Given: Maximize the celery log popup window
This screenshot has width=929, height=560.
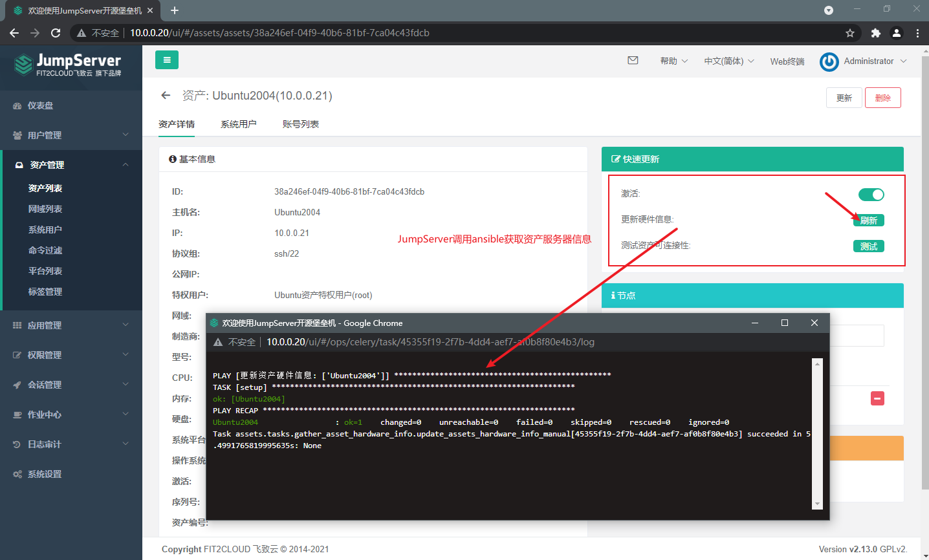Looking at the screenshot, I should tap(785, 323).
